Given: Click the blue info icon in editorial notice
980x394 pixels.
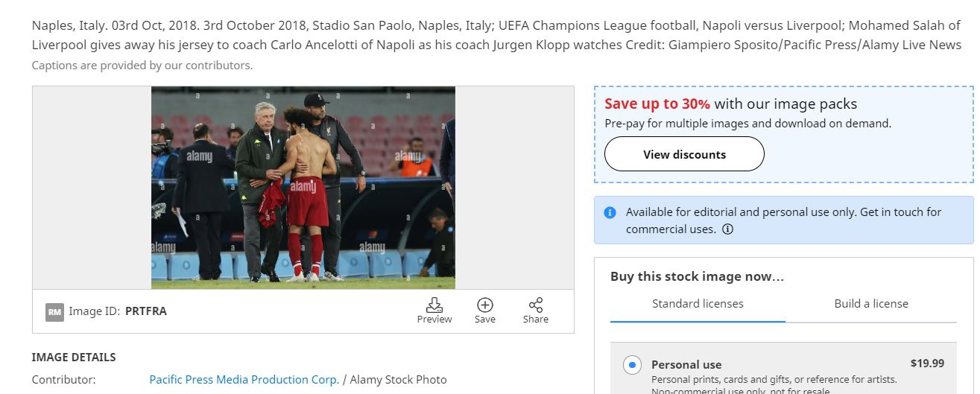Looking at the screenshot, I should coord(610,212).
